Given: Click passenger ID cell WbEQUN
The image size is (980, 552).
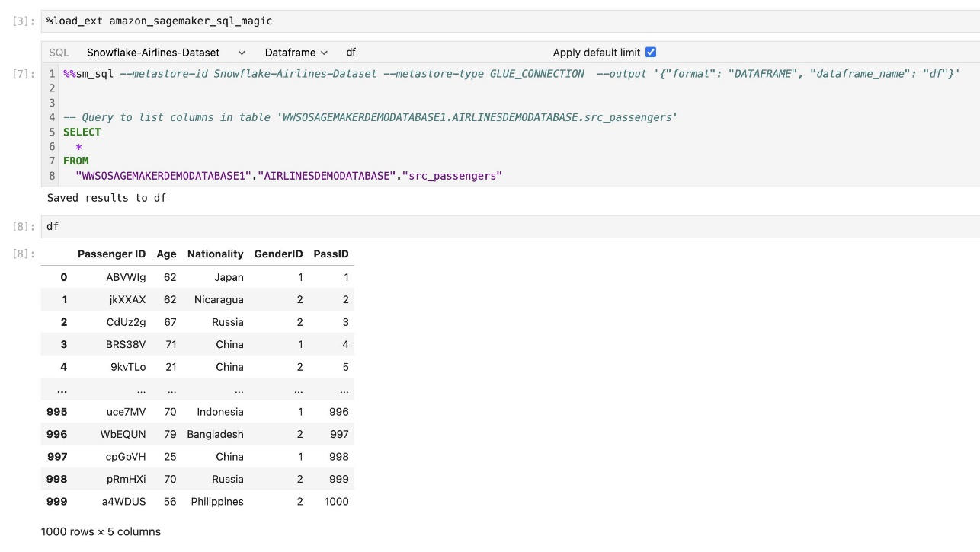Looking at the screenshot, I should pos(123,434).
